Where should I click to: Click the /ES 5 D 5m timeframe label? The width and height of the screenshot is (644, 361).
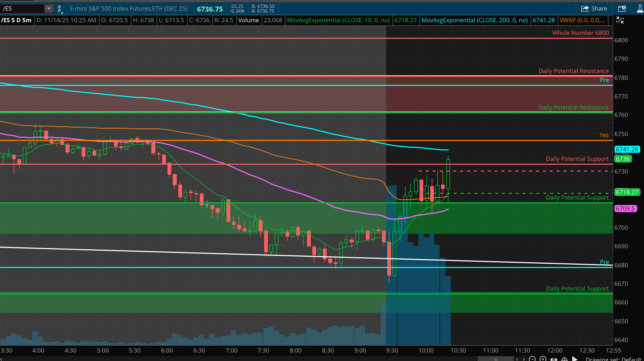tap(16, 20)
